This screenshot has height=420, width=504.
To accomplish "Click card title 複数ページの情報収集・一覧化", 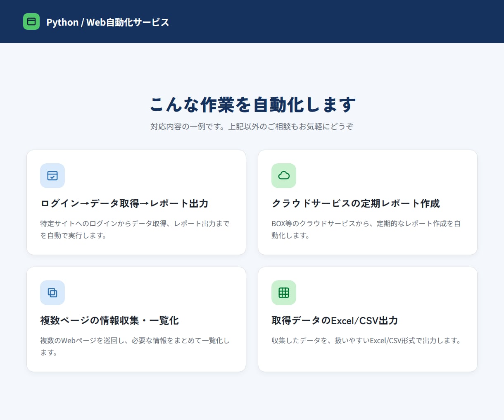I will (x=109, y=320).
